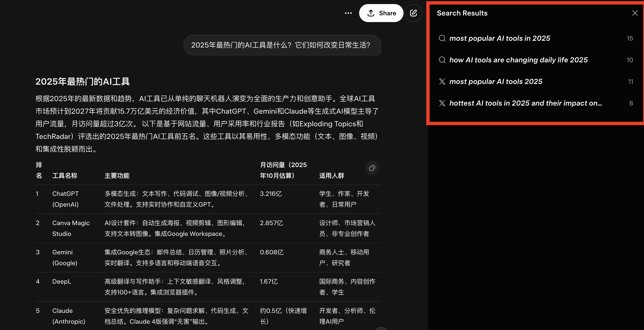The height and width of the screenshot is (330, 644).
Task: Click the Share button
Action: click(381, 13)
